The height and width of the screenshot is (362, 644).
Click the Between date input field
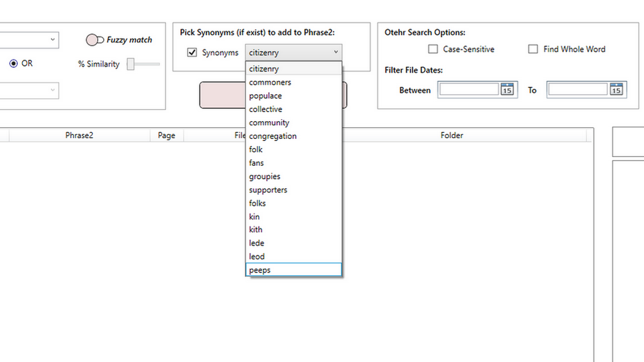468,89
